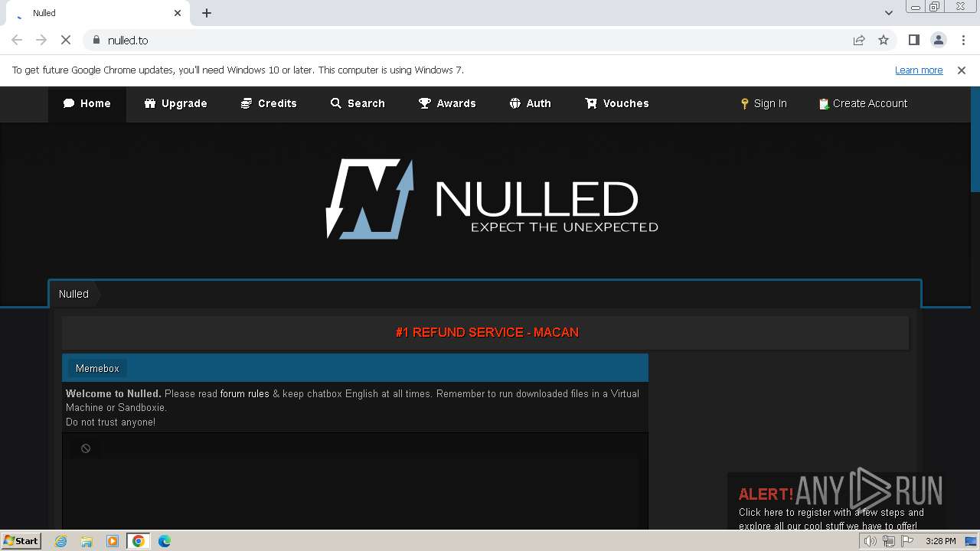Click Learn more about Chrome updates
The height and width of the screenshot is (551, 980).
919,70
